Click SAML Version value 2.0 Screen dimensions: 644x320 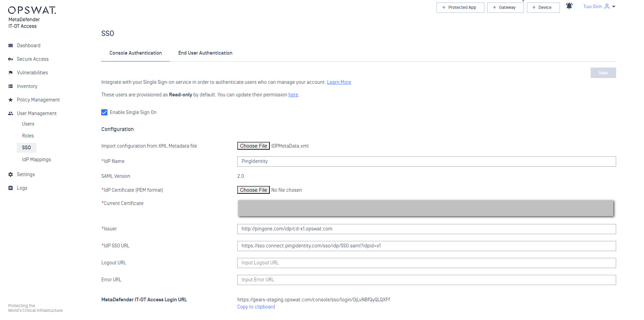tap(241, 176)
